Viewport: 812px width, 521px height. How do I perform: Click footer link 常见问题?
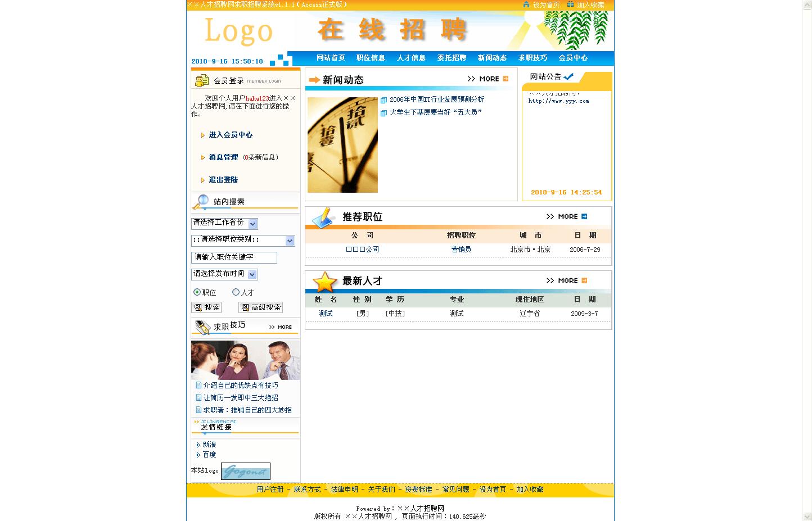pos(455,490)
